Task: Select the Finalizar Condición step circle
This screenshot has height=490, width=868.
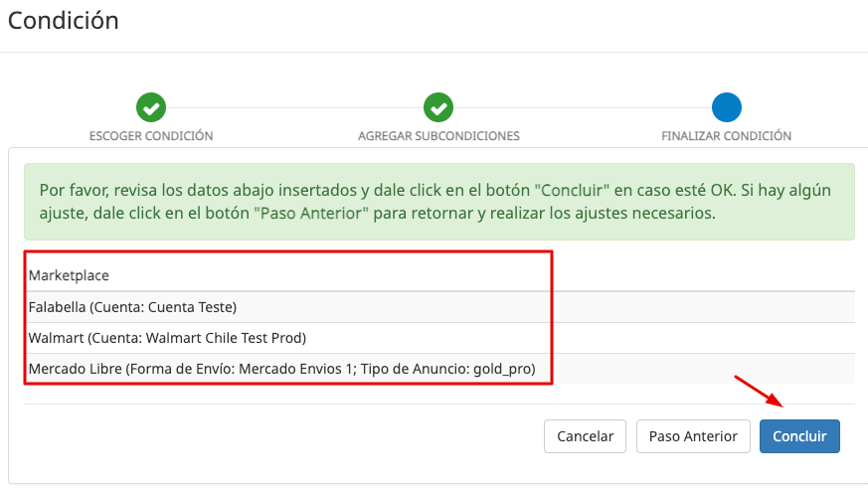Action: [726, 107]
